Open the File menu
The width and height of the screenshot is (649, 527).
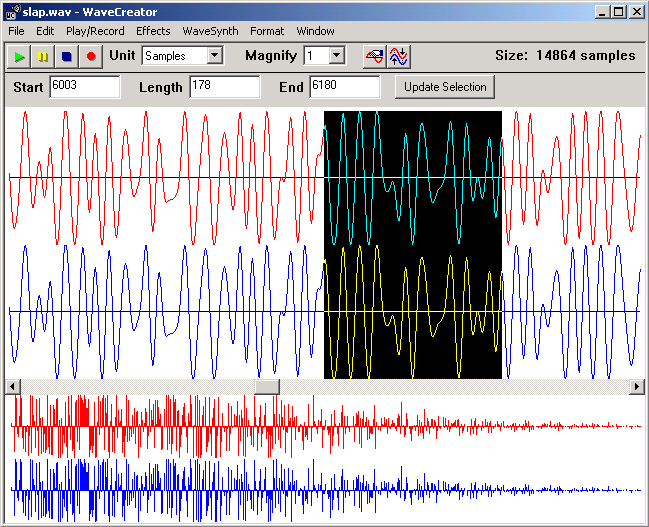[16, 31]
